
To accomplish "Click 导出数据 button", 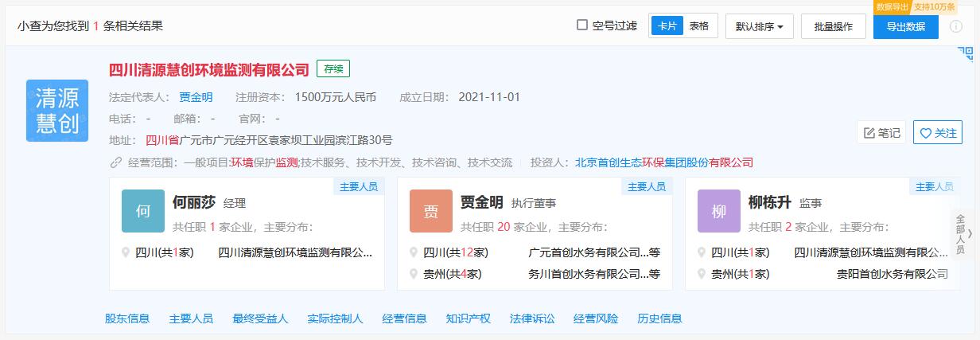I will coord(905,26).
